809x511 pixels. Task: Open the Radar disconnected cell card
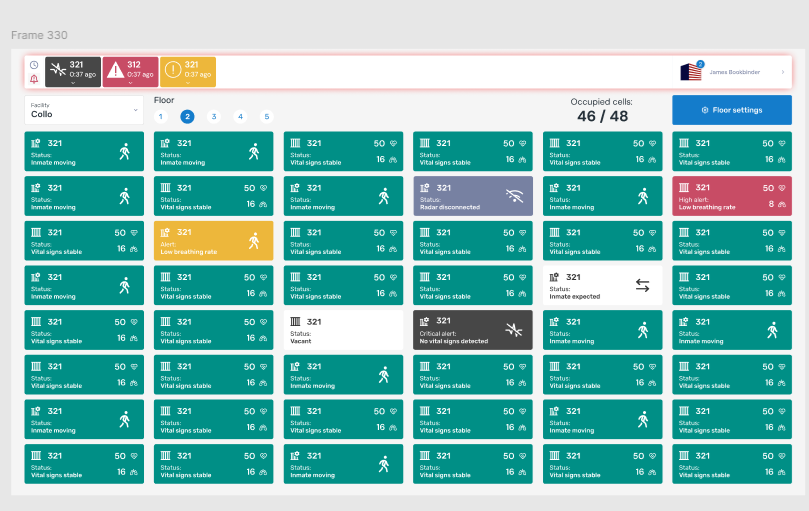(473, 196)
